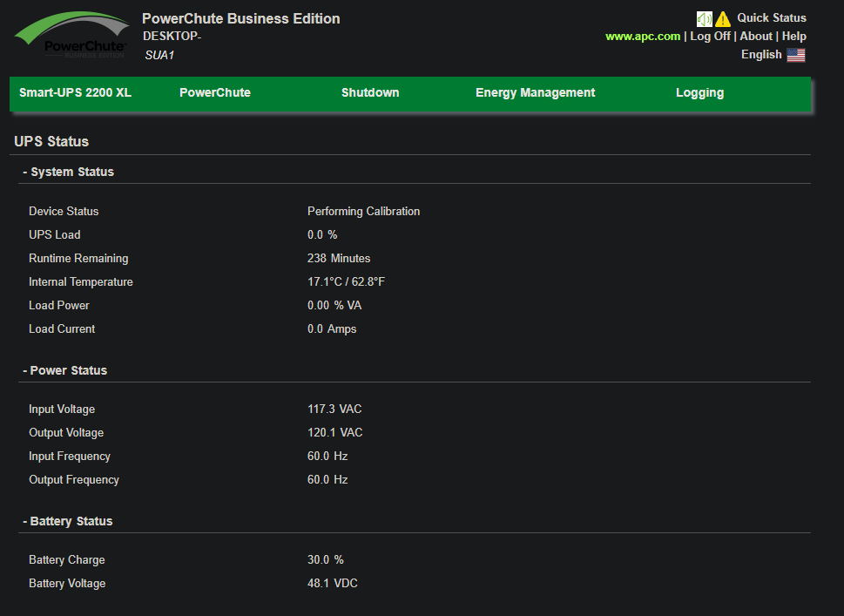This screenshot has height=616, width=844.
Task: Click the UPS Status page heading
Action: (51, 141)
